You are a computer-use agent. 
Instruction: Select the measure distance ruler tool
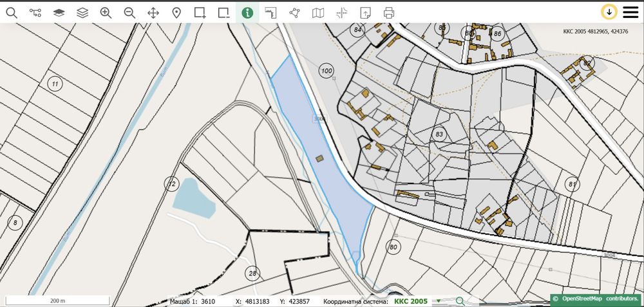click(x=270, y=13)
